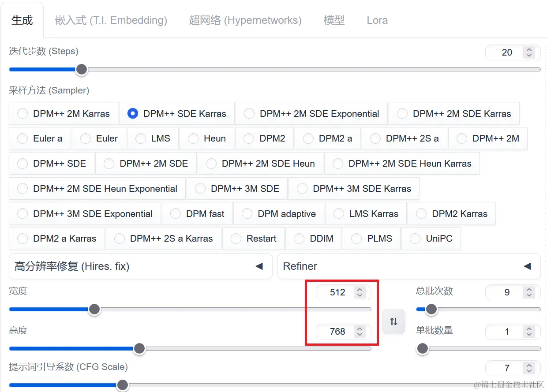Choose DPM++ 2M SDE Karras sampler
Screen dimensions: 547x392
(x=454, y=113)
